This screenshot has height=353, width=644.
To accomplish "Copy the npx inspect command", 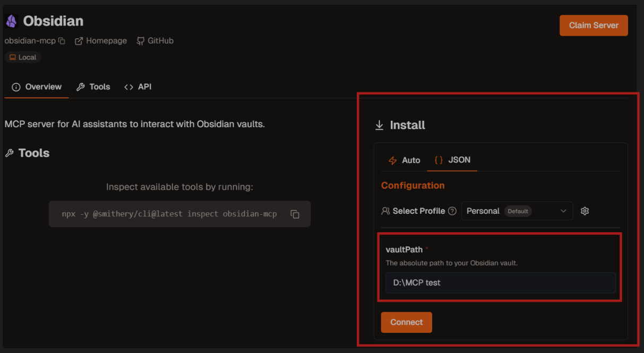I will 295,214.
